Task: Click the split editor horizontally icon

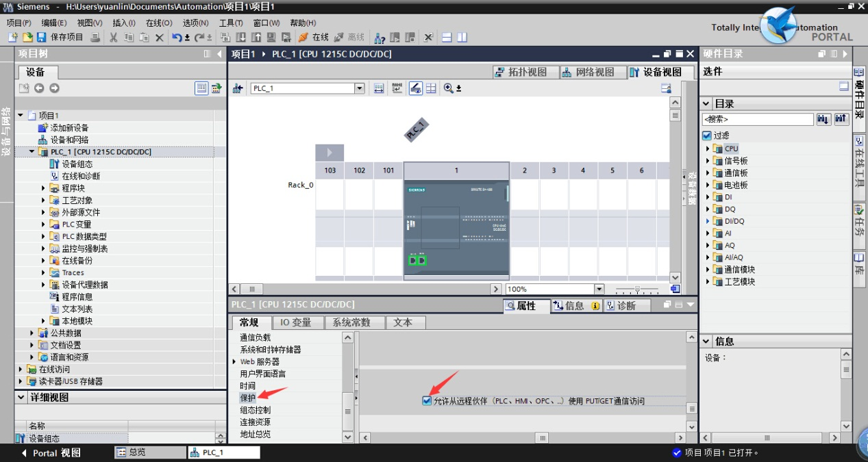Action: click(447, 37)
